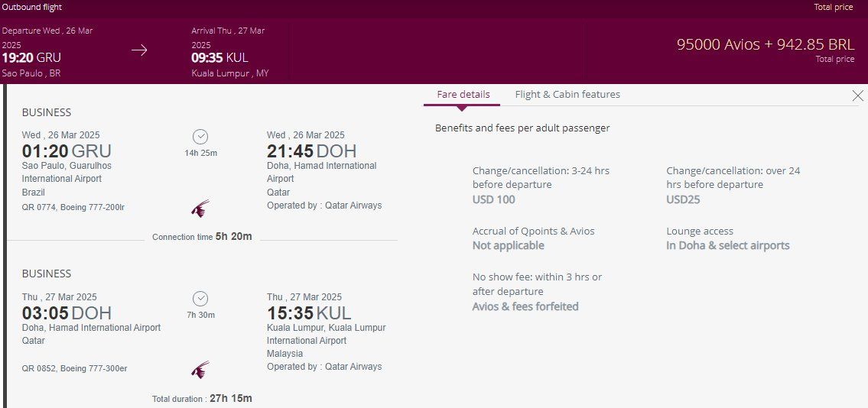Click flight number QR 0852, Boeing 777-300er

pos(75,368)
